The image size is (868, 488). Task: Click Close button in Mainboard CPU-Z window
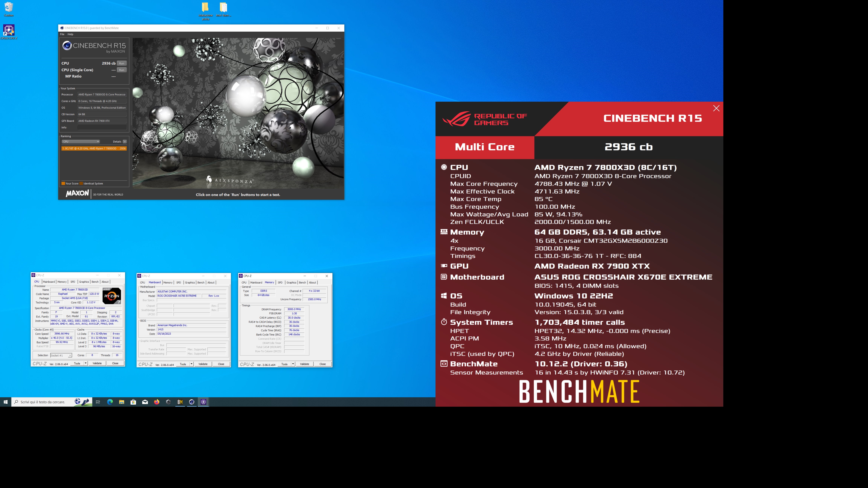[x=221, y=364]
